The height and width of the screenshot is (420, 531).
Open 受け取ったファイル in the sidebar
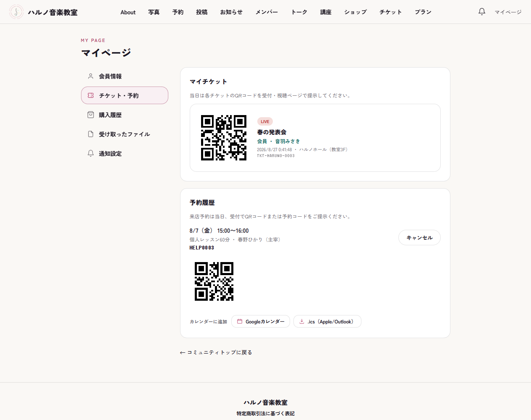[125, 134]
